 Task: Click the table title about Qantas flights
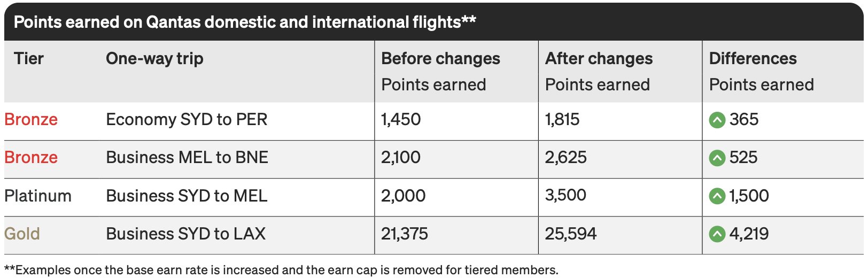pyautogui.click(x=245, y=22)
